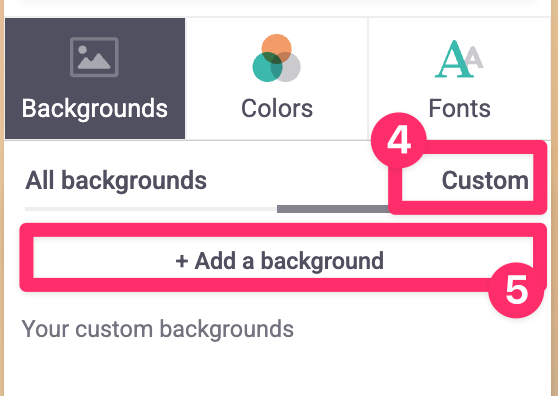Screen dimensions: 558x396
Task: Click the dark active-tab underline indicator
Action: tap(333, 209)
